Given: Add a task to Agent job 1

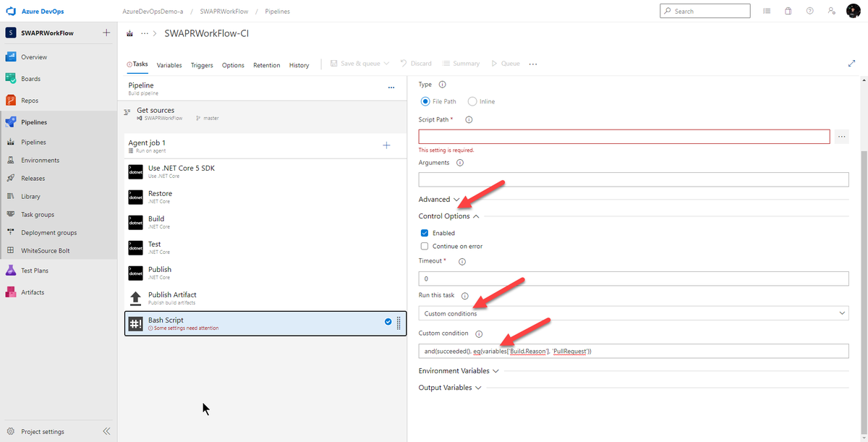Looking at the screenshot, I should (386, 145).
